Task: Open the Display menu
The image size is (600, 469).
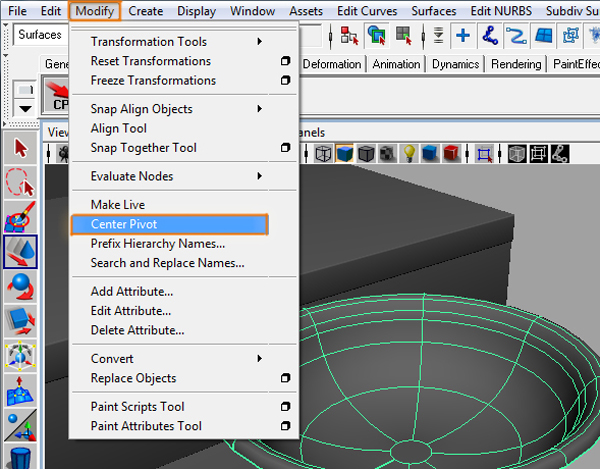Action: (196, 11)
